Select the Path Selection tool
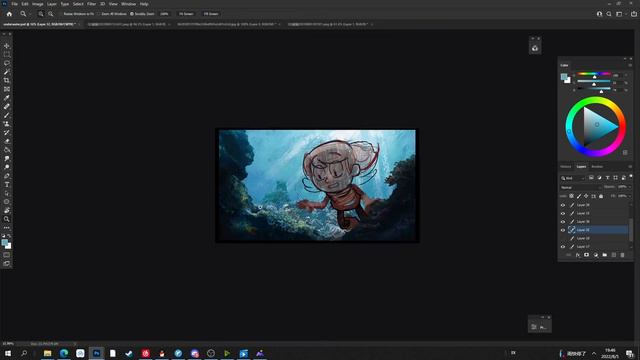 point(7,193)
